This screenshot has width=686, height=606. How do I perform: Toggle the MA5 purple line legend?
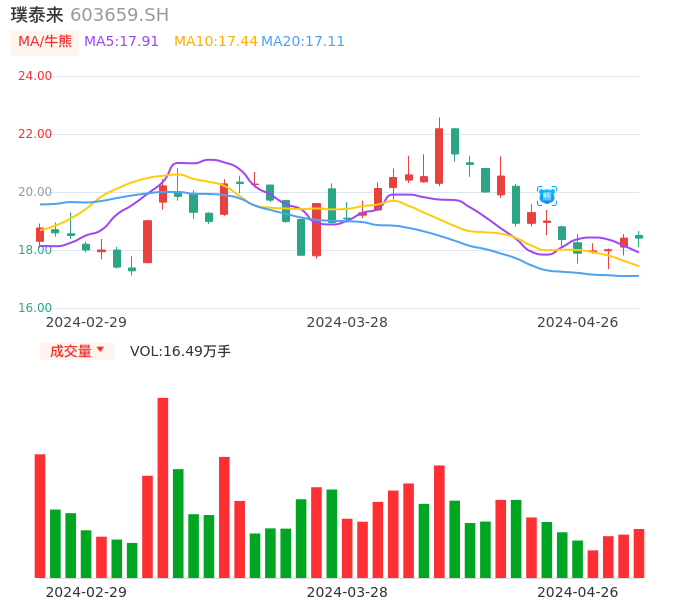[x=121, y=42]
